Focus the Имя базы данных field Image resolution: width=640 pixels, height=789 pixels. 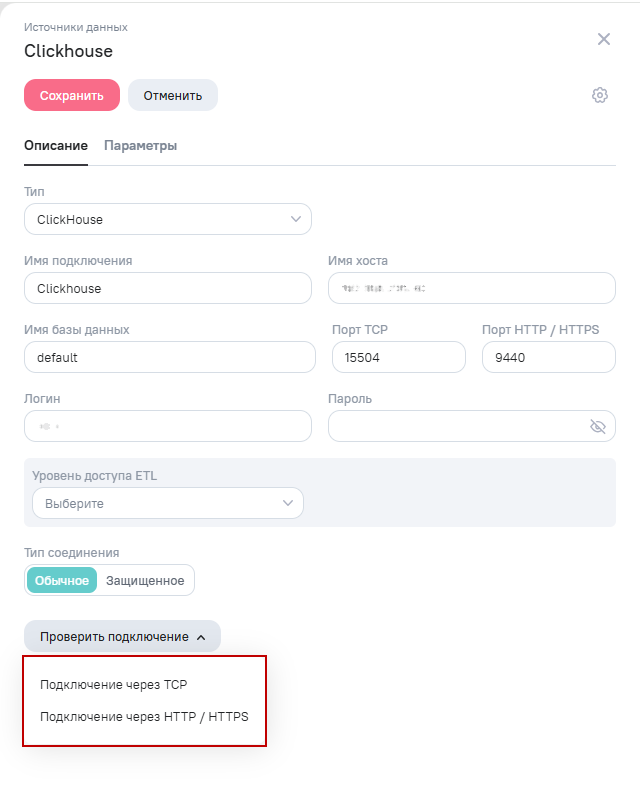click(x=170, y=357)
